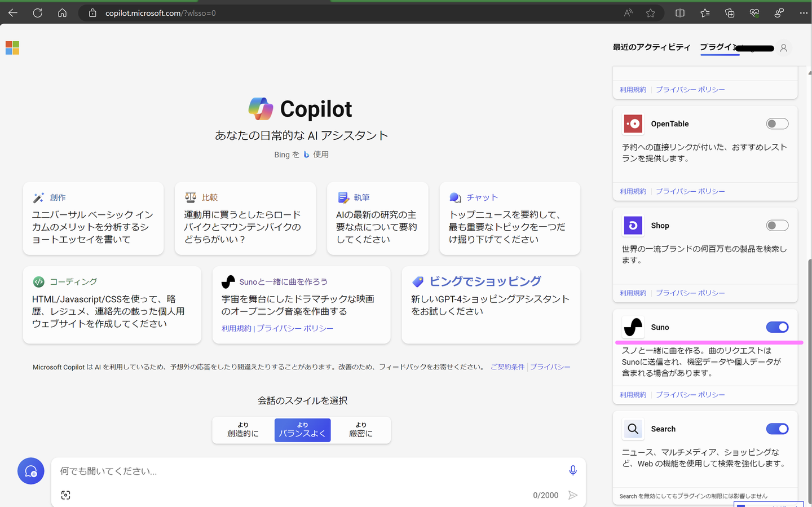Start a new topic with the round blue button
812x507 pixels.
31,471
